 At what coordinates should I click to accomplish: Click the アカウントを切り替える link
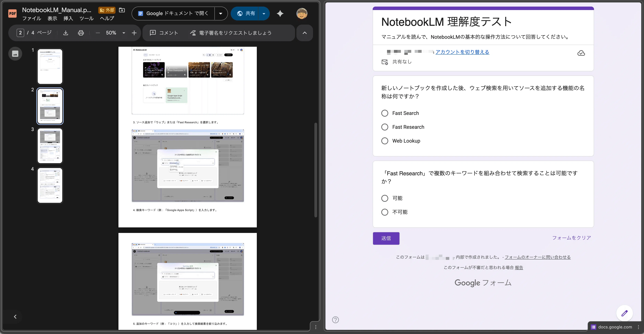coord(462,52)
